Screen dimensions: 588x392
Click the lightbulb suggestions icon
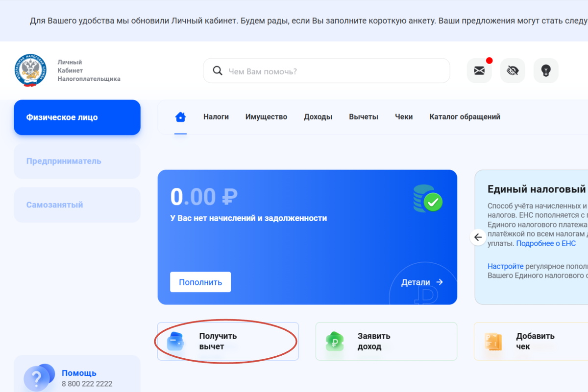546,71
